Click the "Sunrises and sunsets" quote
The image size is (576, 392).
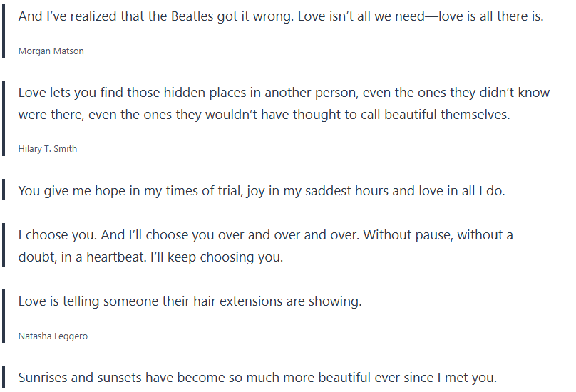click(257, 377)
